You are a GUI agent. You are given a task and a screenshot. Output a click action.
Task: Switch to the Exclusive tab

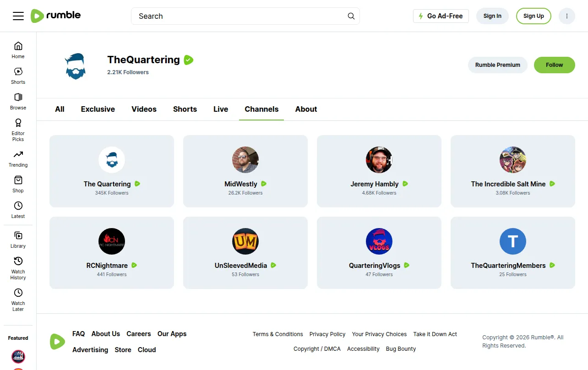[x=98, y=109]
